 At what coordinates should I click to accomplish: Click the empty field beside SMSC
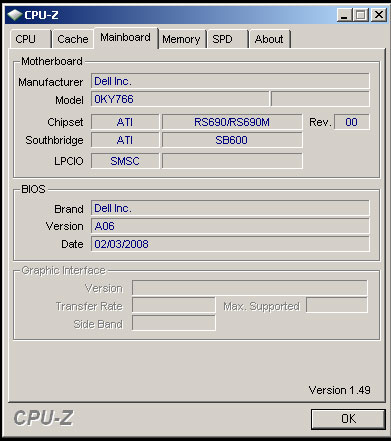click(232, 161)
